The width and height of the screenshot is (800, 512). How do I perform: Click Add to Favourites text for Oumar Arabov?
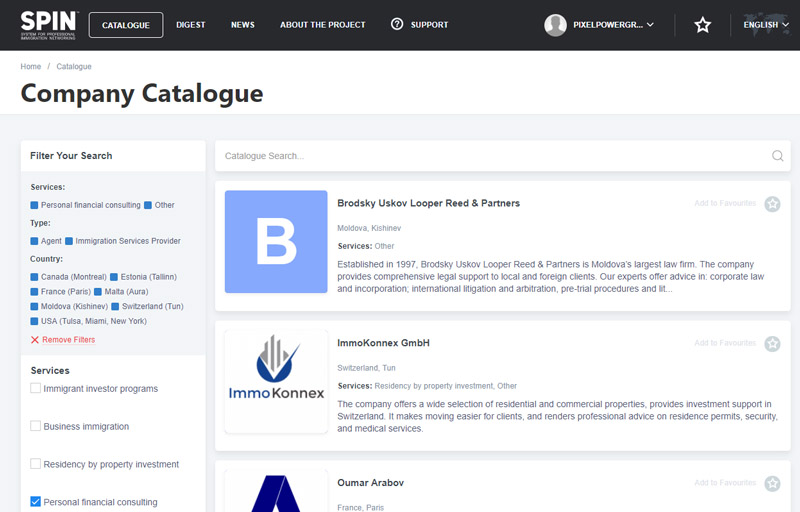tap(725, 482)
